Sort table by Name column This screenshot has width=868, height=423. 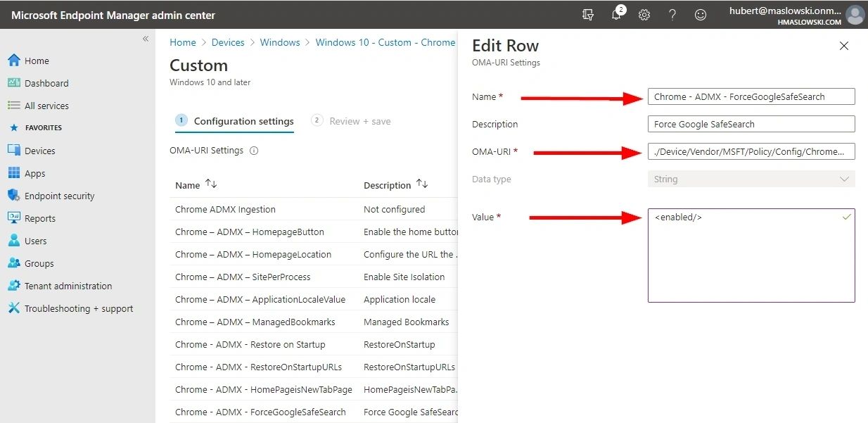(x=196, y=185)
